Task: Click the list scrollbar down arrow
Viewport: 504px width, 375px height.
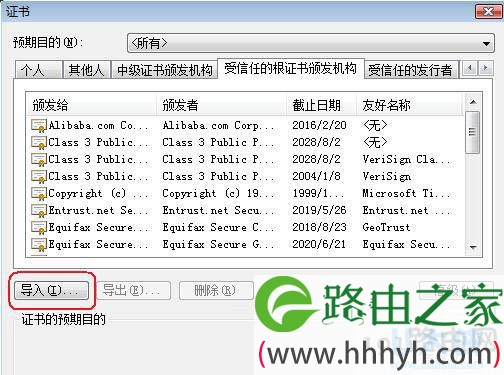Action: point(473,247)
